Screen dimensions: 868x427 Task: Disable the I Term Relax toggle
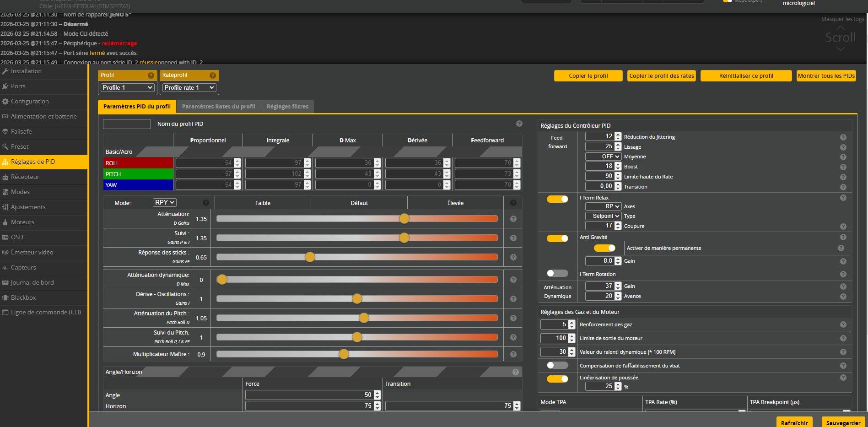[x=557, y=199]
